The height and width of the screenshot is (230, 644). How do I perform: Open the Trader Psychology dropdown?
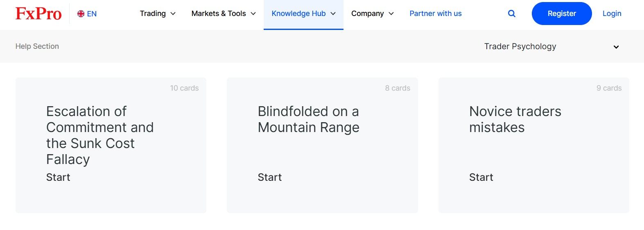point(520,46)
